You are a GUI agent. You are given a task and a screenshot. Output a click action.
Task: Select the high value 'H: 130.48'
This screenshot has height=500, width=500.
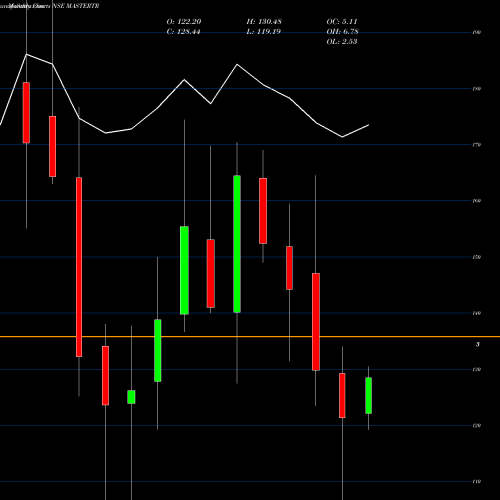[264, 22]
